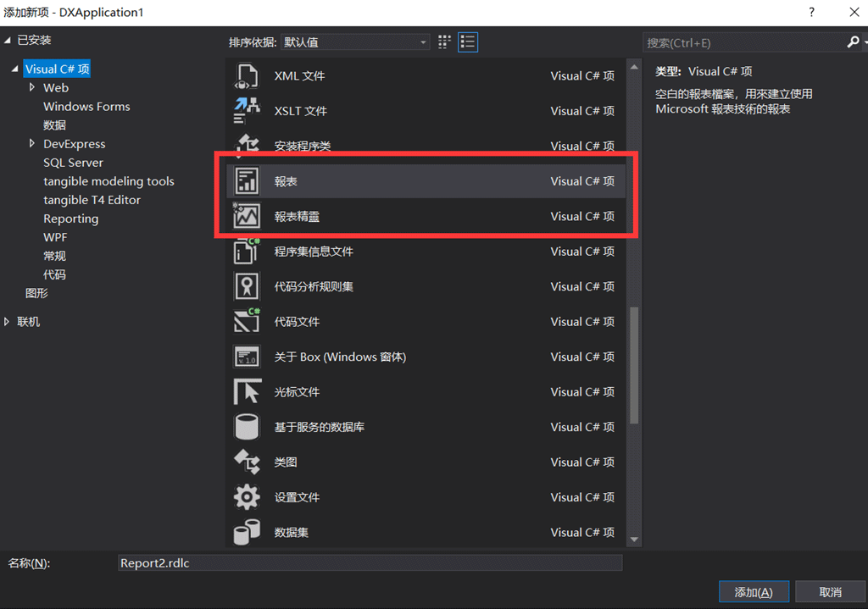868x609 pixels.
Task: Select Visual C# 项 in the tree
Action: [57, 69]
